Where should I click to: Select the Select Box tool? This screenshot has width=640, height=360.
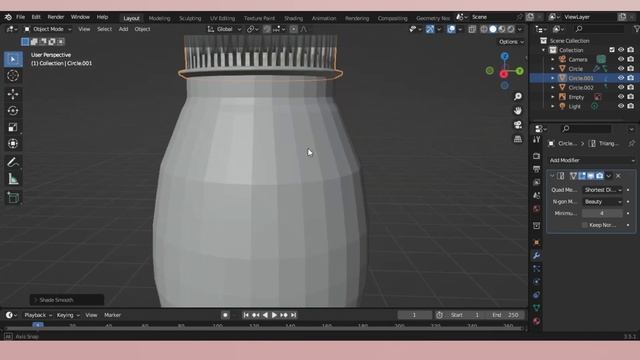click(x=13, y=60)
